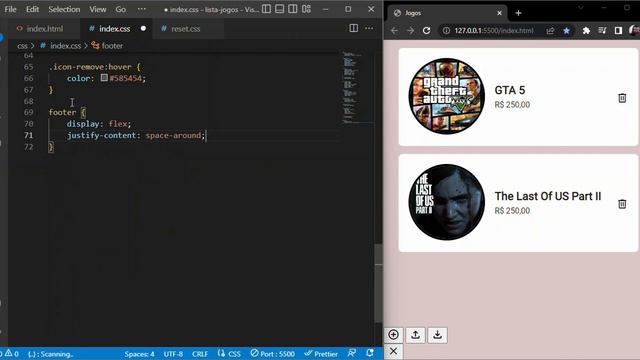Viewport: 640px width, 360px height.
Task: Open browser media control icon
Action: [602, 31]
